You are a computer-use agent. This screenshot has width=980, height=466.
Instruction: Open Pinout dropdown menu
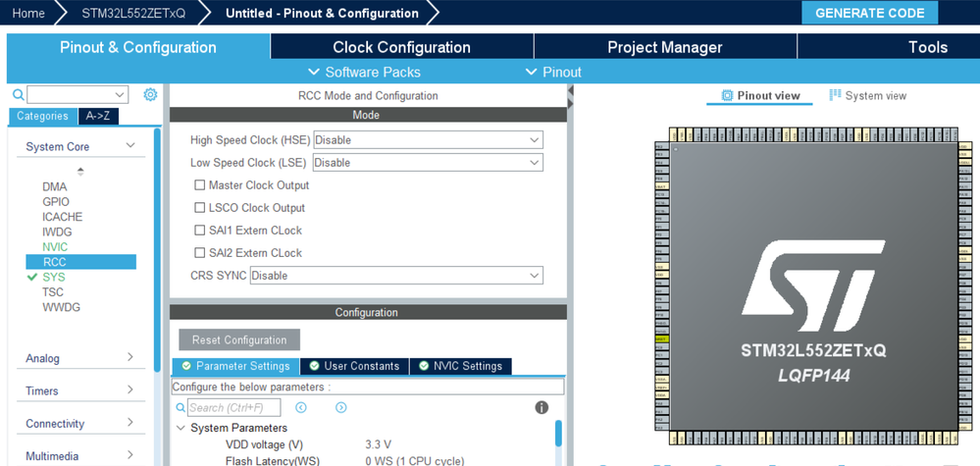tap(553, 72)
